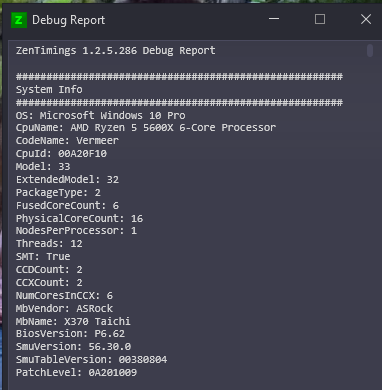Click the CpuName AMD Ryzen 5 5600X line
The width and height of the screenshot is (382, 390).
point(146,128)
